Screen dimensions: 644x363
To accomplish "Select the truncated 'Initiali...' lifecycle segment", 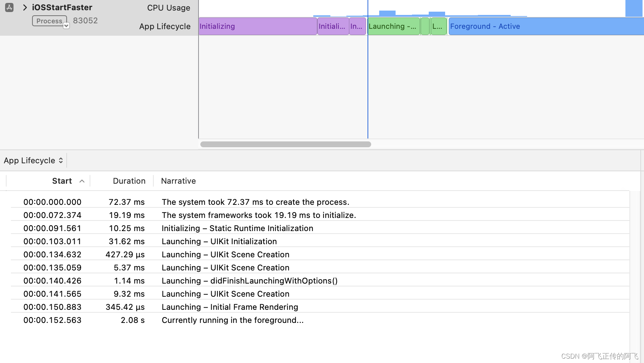I will [x=333, y=26].
